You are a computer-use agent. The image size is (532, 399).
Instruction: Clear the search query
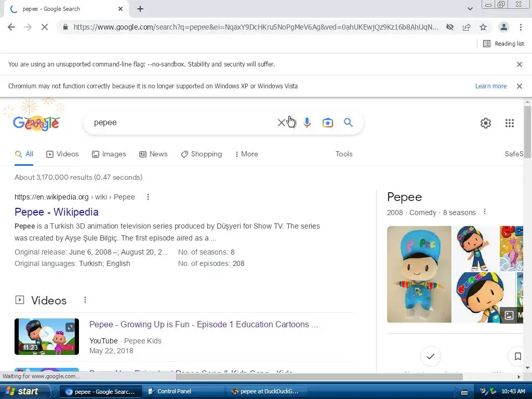coord(281,123)
